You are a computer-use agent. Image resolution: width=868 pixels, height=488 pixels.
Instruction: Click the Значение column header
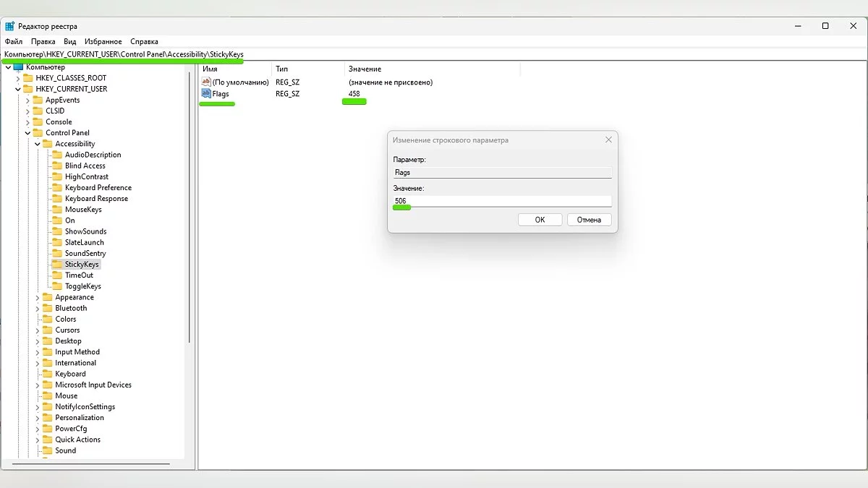tap(365, 69)
